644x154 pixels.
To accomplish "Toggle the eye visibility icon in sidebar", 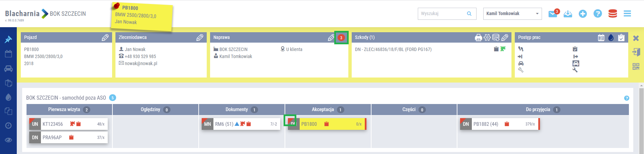I will [8, 140].
